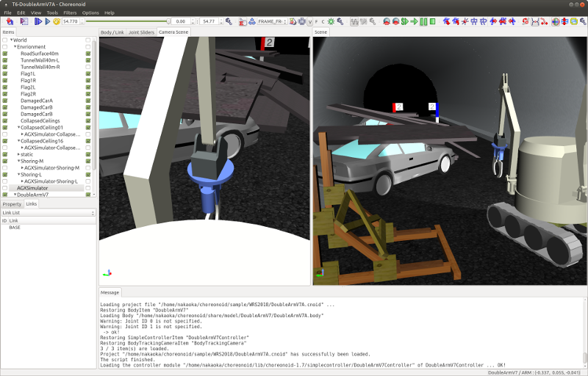This screenshot has width=588, height=376.
Task: Click the refresh time clock icon
Action: click(57, 21)
